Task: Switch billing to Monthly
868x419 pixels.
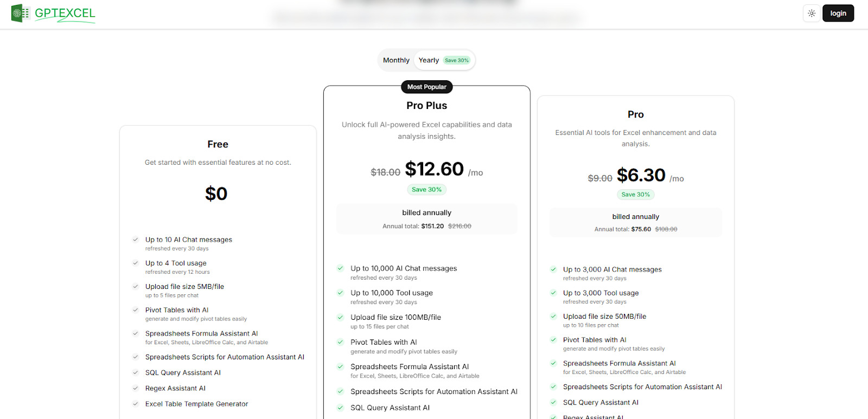Action: point(396,60)
